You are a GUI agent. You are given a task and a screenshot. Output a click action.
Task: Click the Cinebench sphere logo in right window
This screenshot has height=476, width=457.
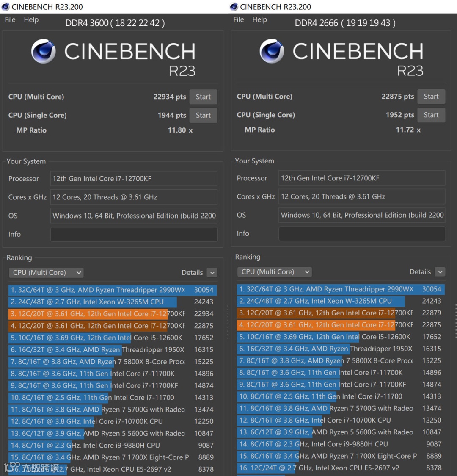click(x=272, y=51)
